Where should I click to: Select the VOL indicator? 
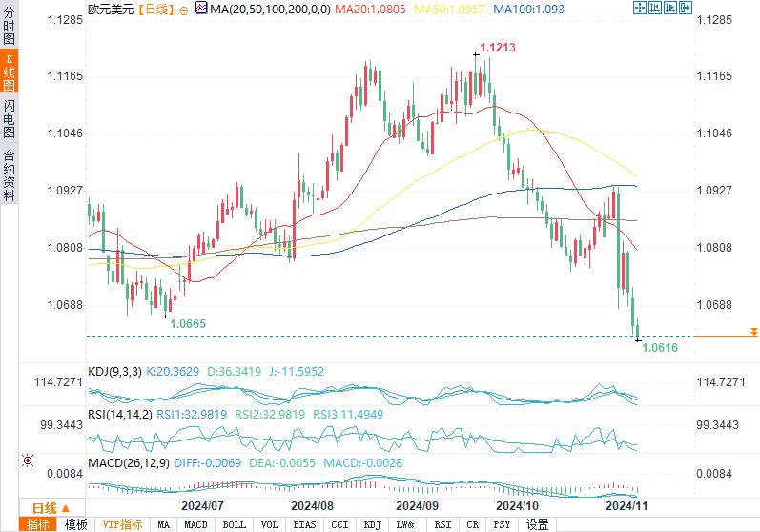pos(270,524)
